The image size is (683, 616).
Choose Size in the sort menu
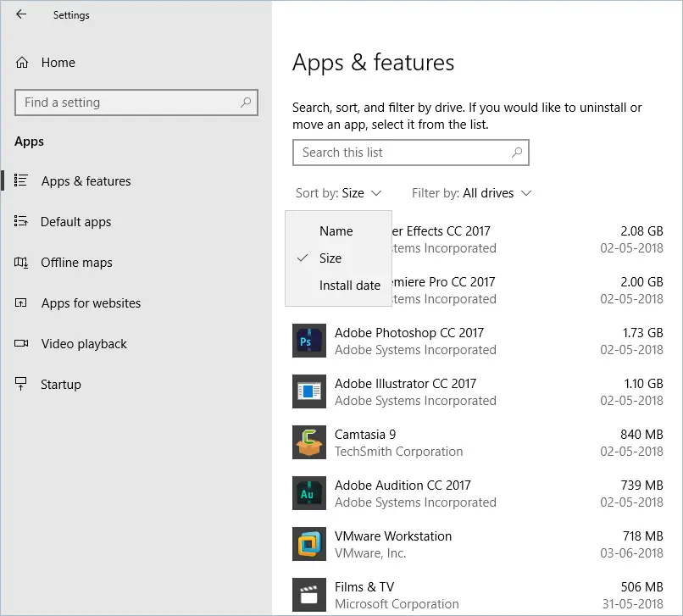(x=338, y=258)
